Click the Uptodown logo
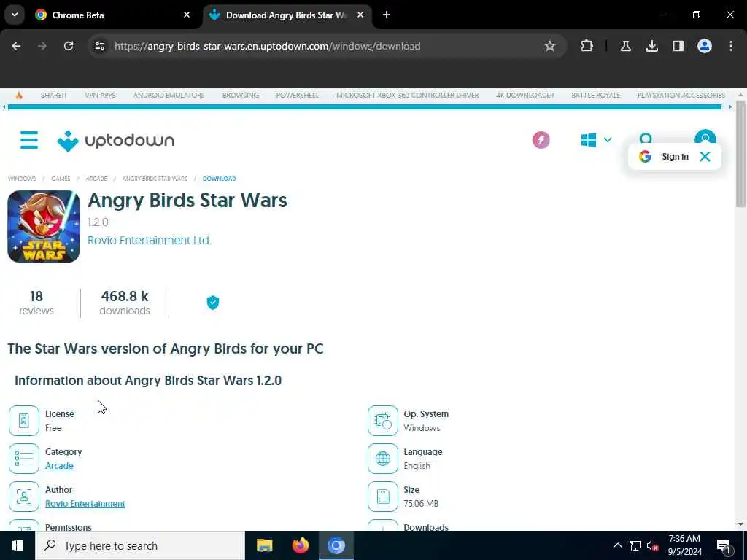This screenshot has height=560, width=747. pyautogui.click(x=116, y=141)
